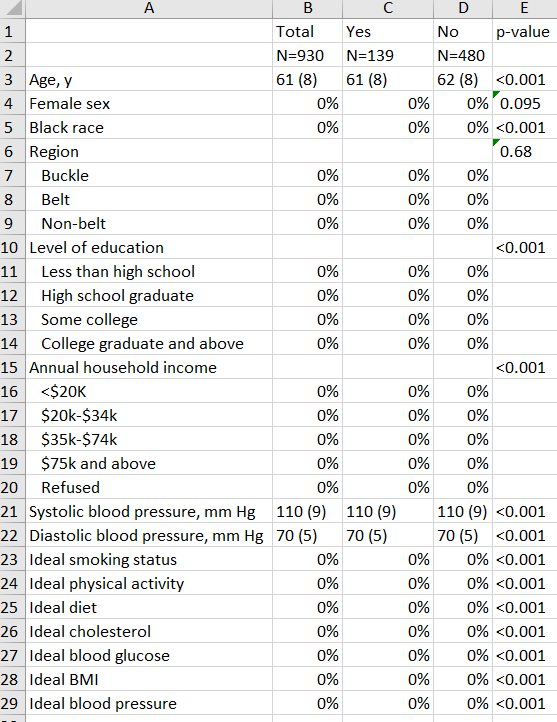This screenshot has width=557, height=722.
Task: Select column A header
Action: (149, 8)
